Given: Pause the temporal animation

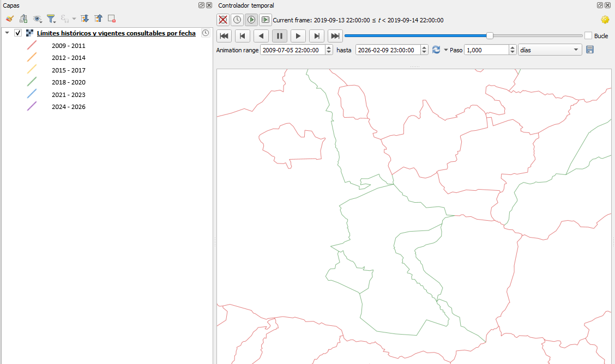Looking at the screenshot, I should 280,36.
